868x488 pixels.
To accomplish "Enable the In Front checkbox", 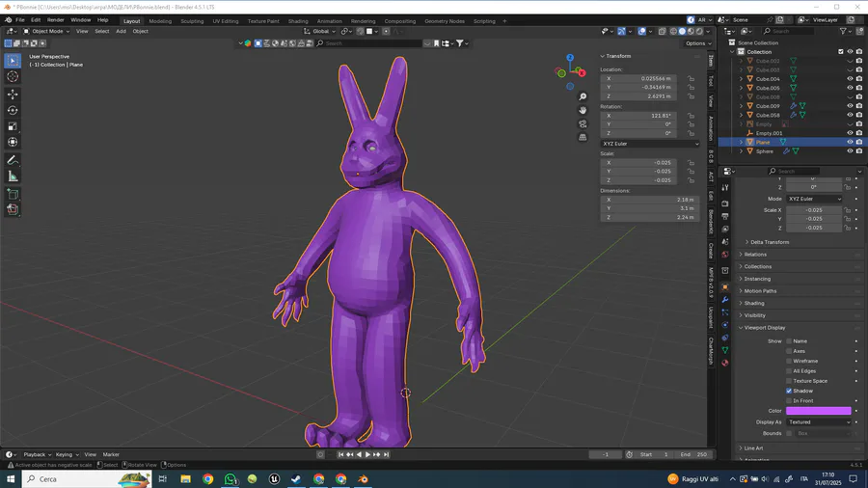I will (x=789, y=401).
